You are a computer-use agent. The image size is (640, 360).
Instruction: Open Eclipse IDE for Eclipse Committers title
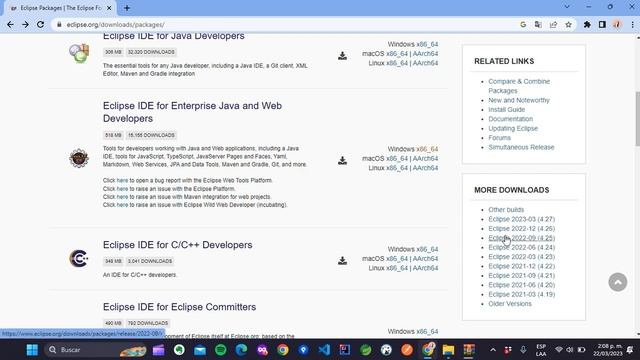(x=180, y=307)
